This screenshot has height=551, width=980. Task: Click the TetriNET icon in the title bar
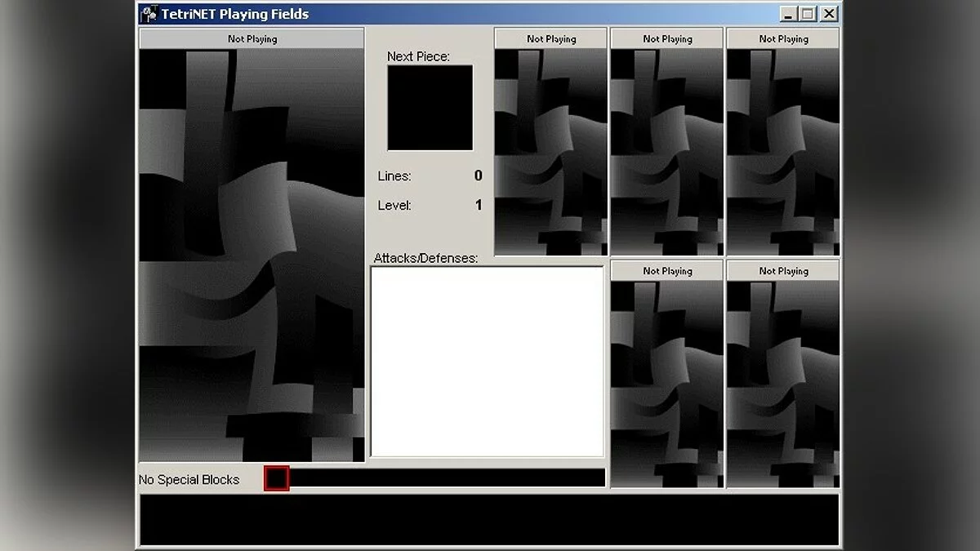(149, 14)
